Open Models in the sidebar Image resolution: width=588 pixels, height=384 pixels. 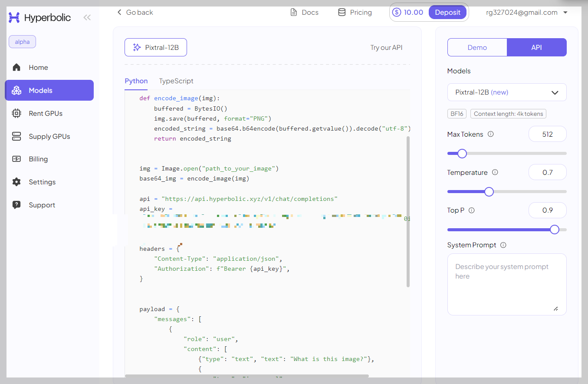tap(49, 90)
